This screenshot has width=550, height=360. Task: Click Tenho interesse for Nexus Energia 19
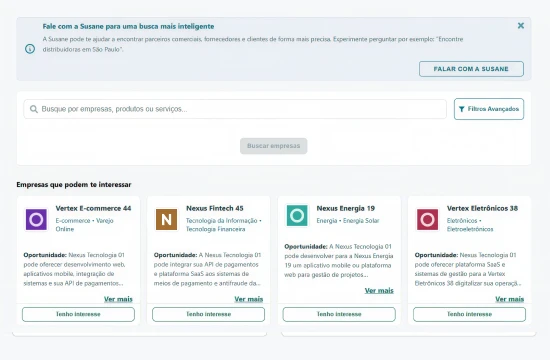tap(339, 314)
